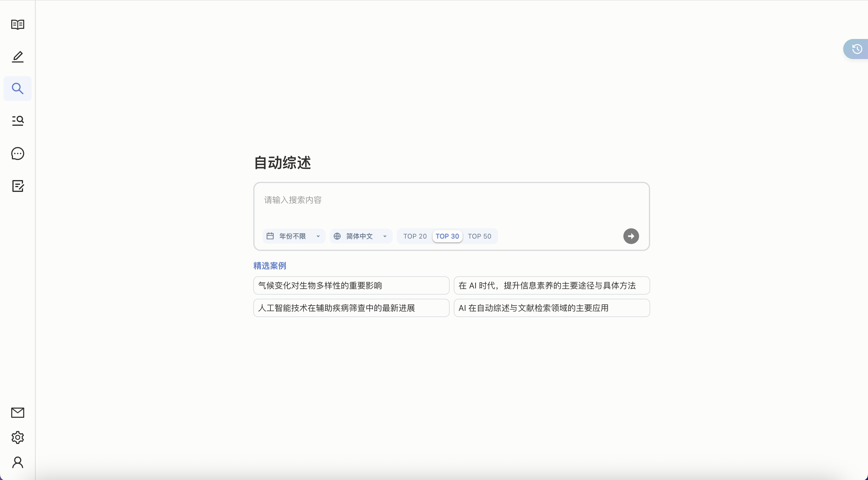868x480 pixels.
Task: Choose example AI 在自动综述与文献检索领域的主要应用
Action: (x=552, y=308)
